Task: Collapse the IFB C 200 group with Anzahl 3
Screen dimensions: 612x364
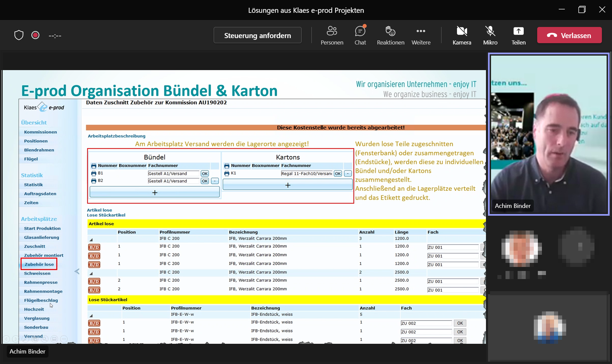Action: [x=91, y=240]
